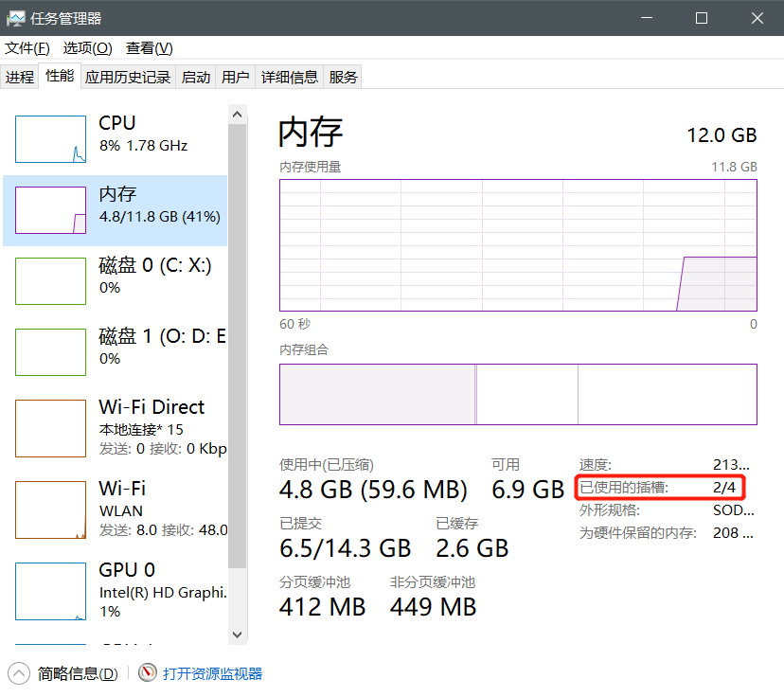Viewport: 784px width, 697px height.
Task: Switch to the 进程 tab
Action: [x=20, y=77]
